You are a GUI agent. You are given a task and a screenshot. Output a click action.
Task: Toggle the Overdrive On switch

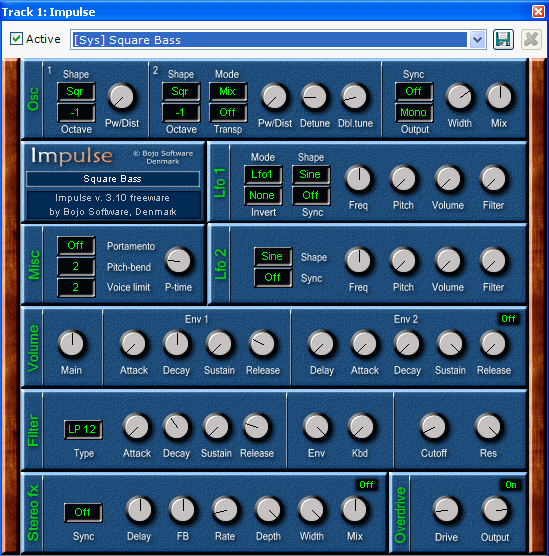[511, 485]
